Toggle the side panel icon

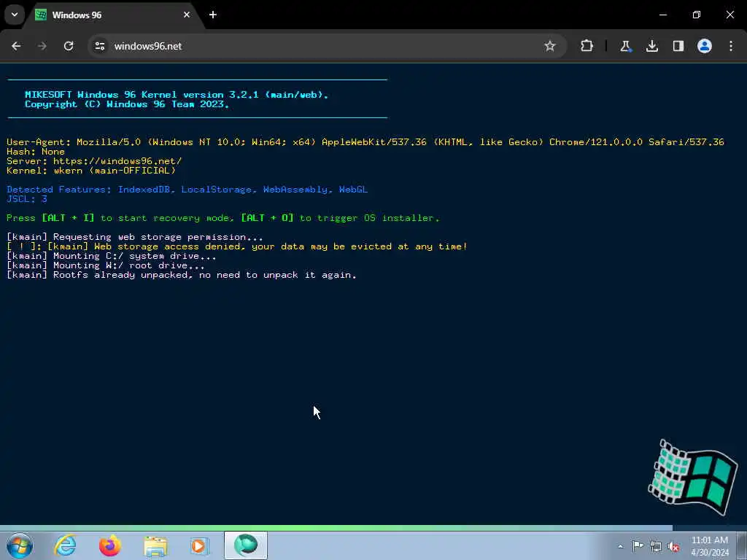click(x=678, y=46)
